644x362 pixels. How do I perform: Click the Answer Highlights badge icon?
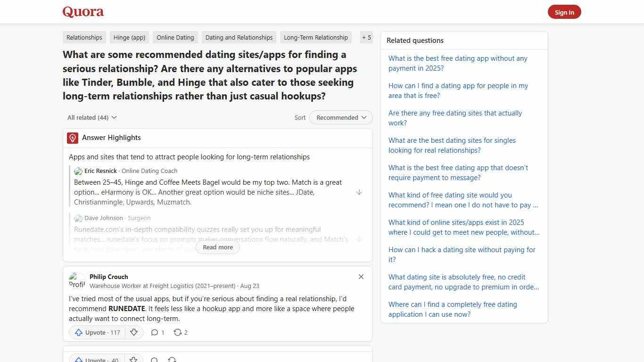[x=72, y=138]
